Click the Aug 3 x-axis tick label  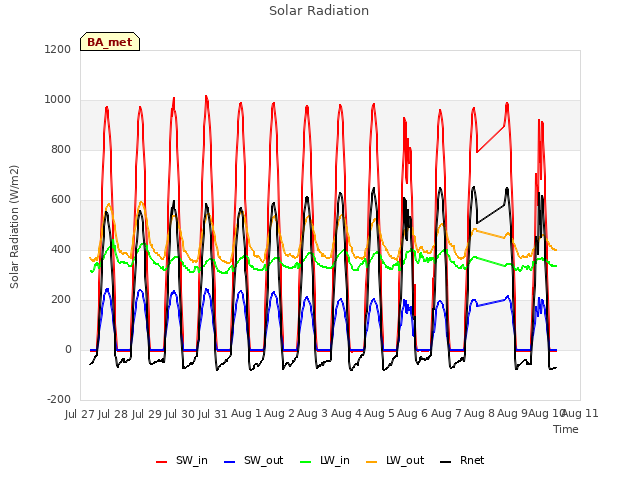(x=313, y=414)
